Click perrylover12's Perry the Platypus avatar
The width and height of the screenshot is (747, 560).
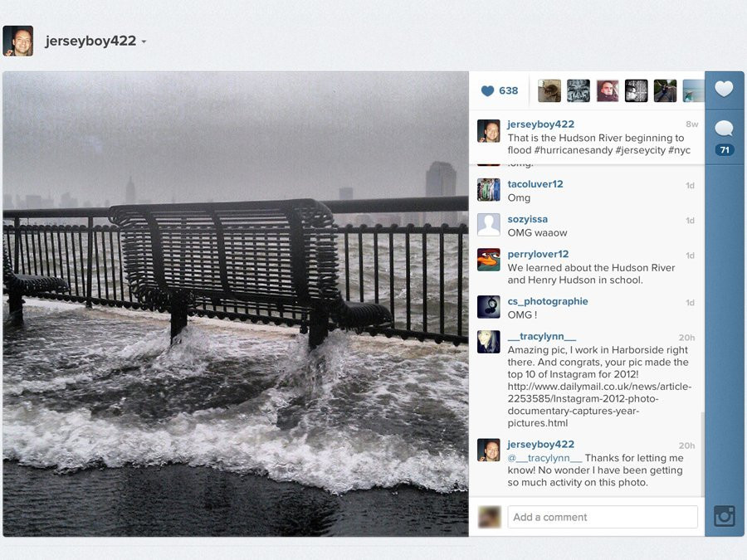pyautogui.click(x=489, y=260)
